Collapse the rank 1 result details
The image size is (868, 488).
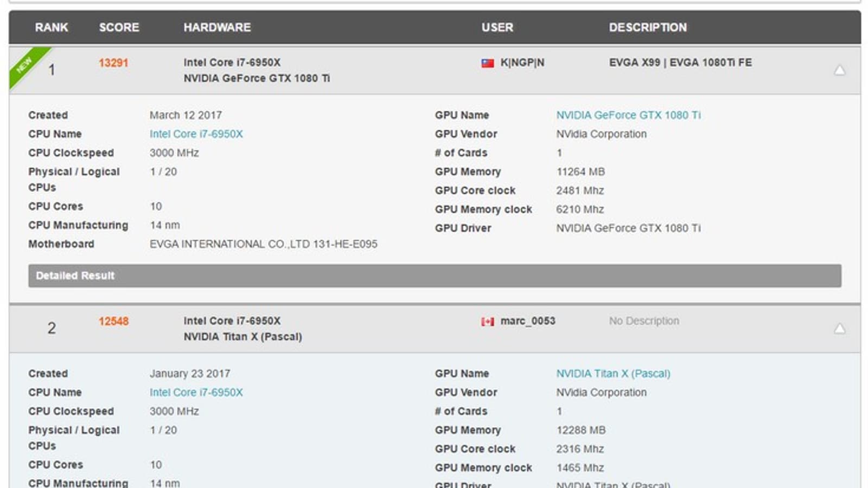tap(839, 70)
